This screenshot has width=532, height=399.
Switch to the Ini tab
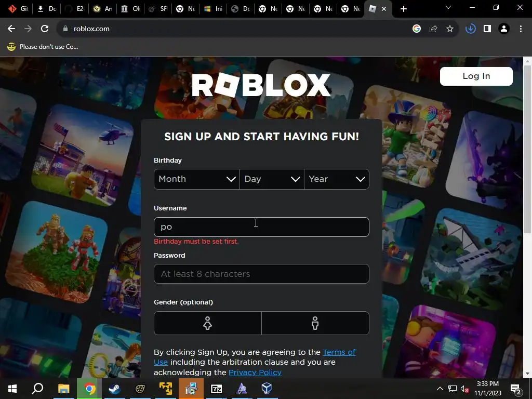point(213,9)
